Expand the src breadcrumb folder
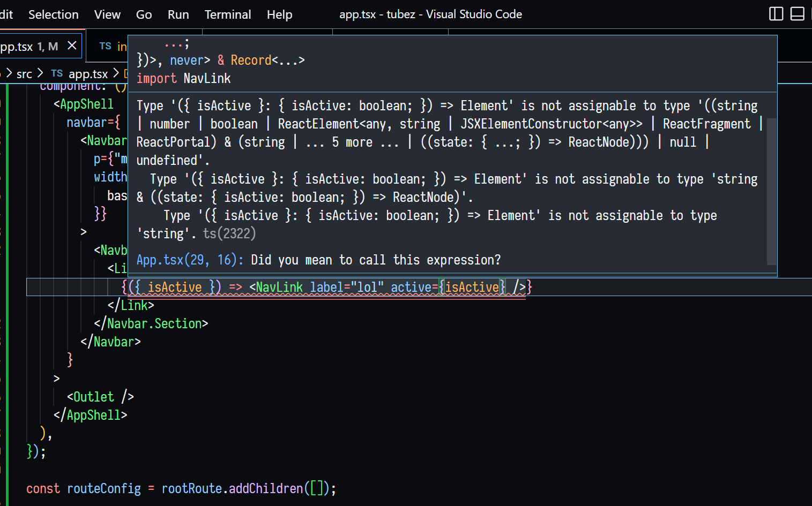This screenshot has height=506, width=812. pyautogui.click(x=24, y=74)
